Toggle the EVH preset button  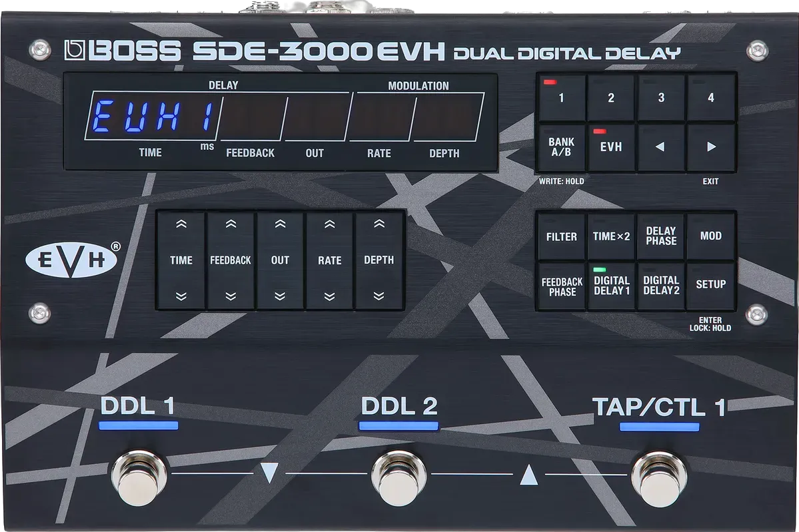[x=611, y=147]
